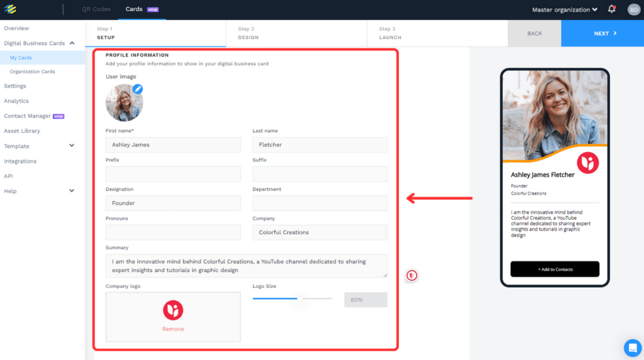Open notifications bell icon
Screen dimensions: 644x360
coord(612,9)
